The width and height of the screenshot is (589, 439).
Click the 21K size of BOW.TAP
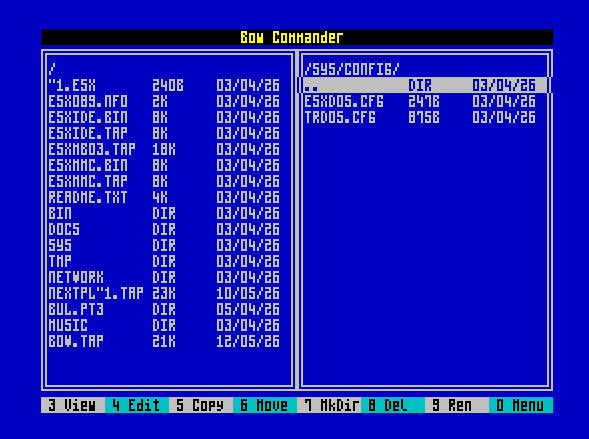pyautogui.click(x=164, y=341)
